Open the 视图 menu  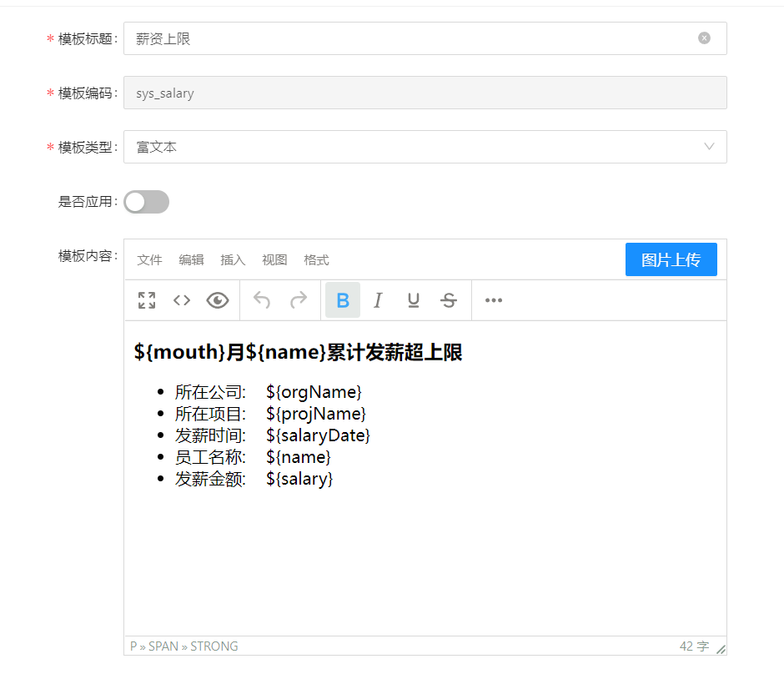coord(274,260)
